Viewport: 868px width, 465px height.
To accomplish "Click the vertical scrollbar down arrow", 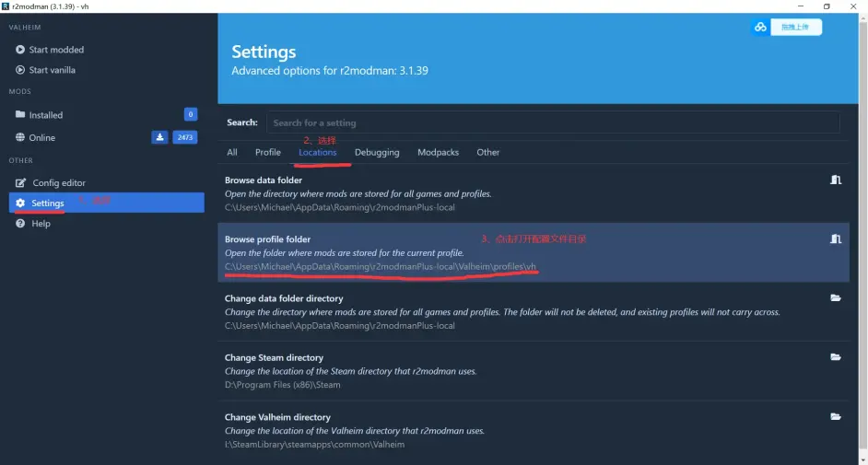I will 863,460.
